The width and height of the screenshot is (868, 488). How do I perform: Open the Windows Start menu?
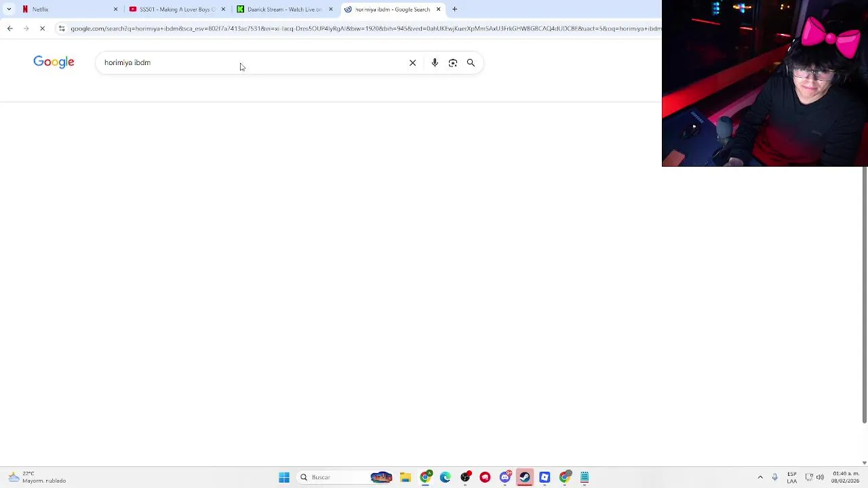tap(284, 477)
